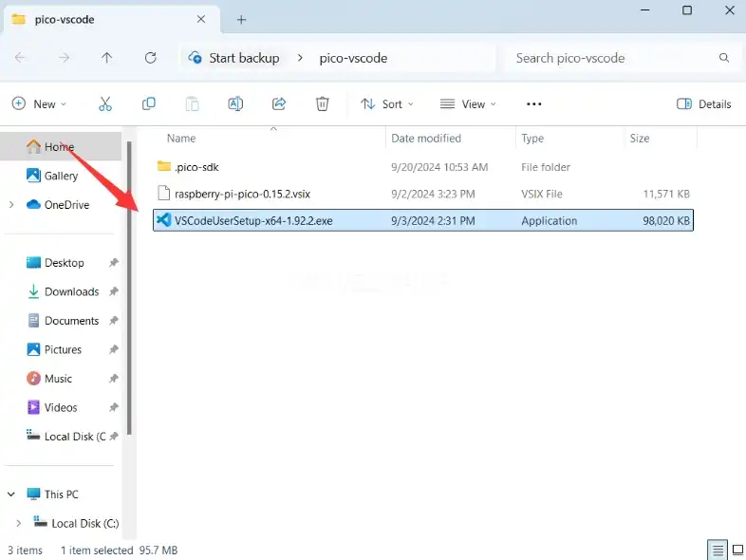The image size is (746, 560).
Task: Click the Share icon in toolbar
Action: (279, 103)
